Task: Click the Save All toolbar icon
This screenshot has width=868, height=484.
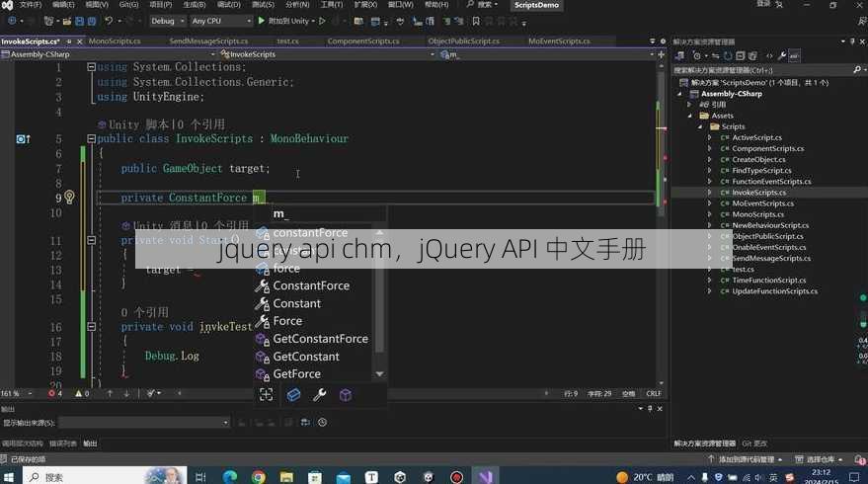Action: pyautogui.click(x=91, y=21)
